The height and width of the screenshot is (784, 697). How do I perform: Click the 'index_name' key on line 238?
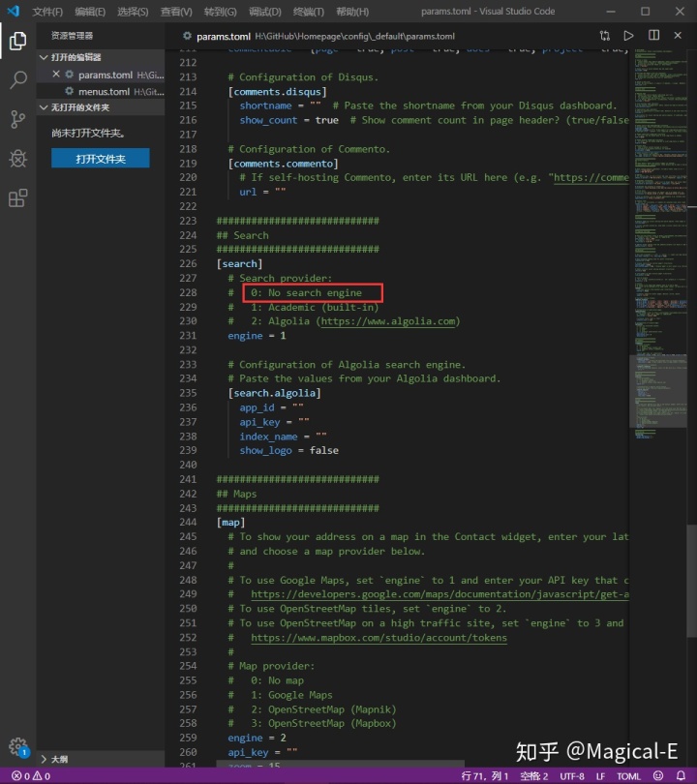point(268,437)
